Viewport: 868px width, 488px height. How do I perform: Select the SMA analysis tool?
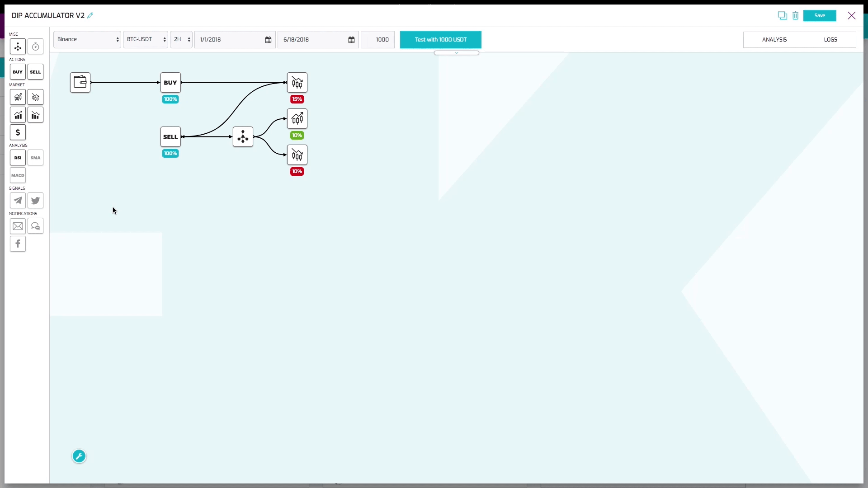[35, 158]
